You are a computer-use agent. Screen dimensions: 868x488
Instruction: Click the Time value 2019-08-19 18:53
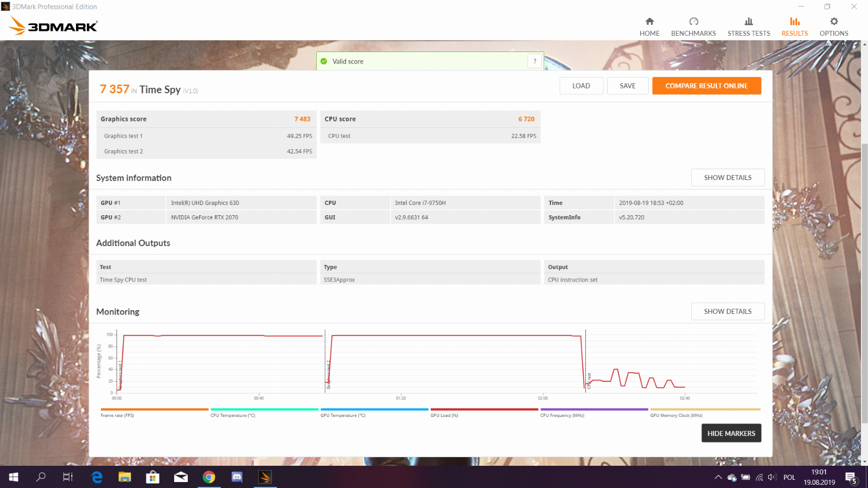(651, 203)
